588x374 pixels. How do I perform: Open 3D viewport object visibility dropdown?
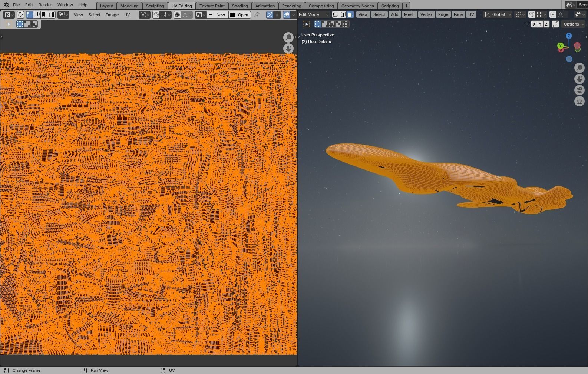pos(579,14)
